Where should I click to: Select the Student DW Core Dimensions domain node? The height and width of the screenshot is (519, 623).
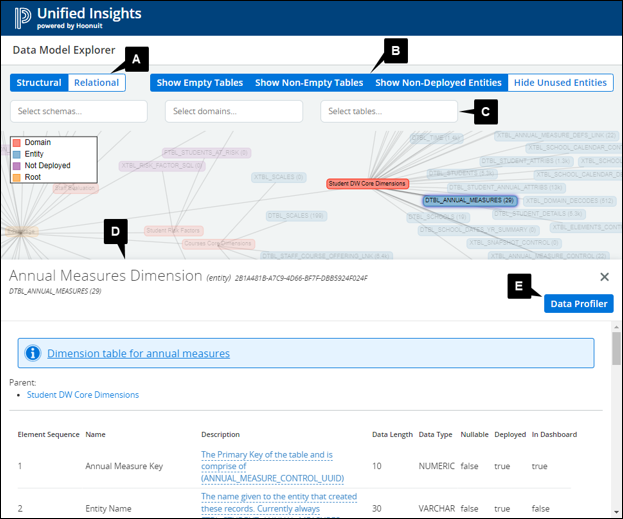[x=367, y=184]
